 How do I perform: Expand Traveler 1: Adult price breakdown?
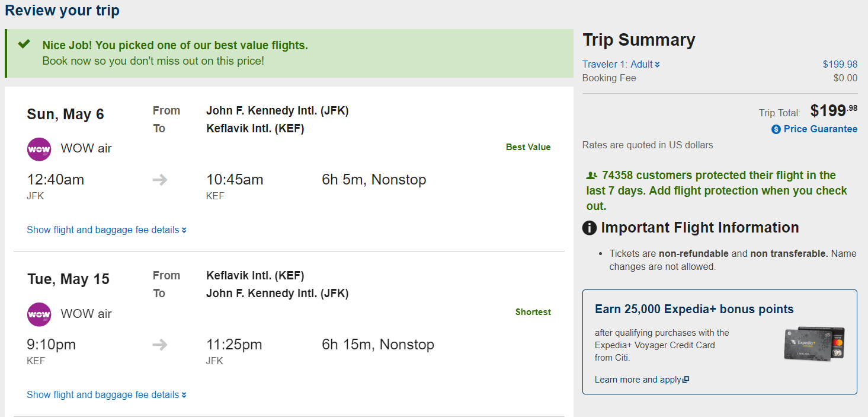(621, 64)
